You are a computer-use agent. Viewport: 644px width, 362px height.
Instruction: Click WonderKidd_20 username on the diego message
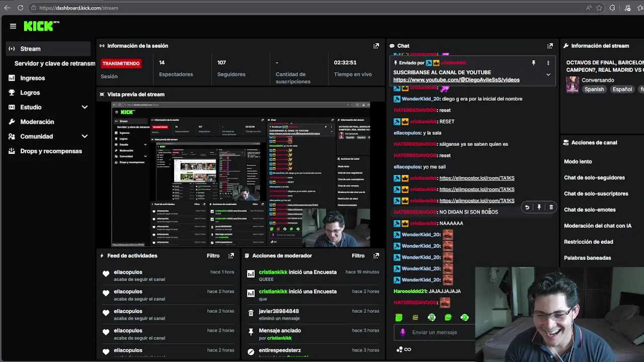point(421,99)
